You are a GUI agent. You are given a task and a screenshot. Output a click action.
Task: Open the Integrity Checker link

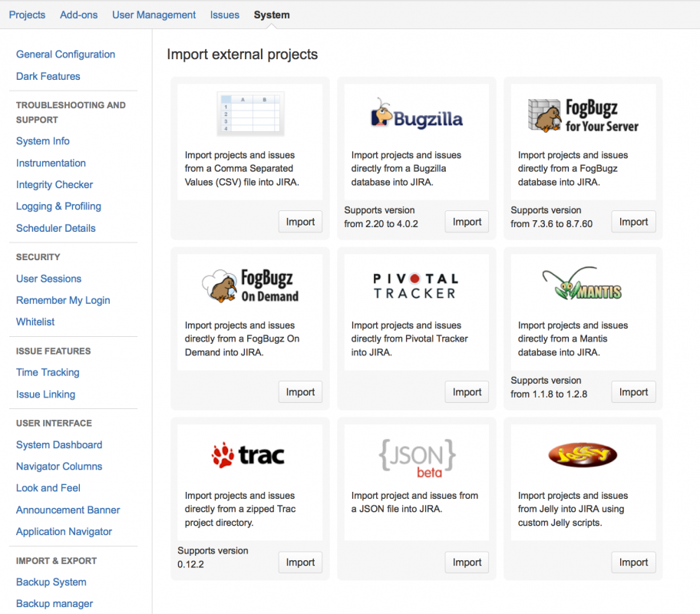54,185
